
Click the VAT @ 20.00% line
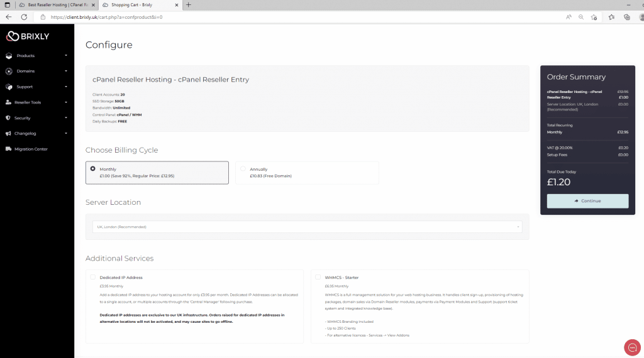click(587, 148)
